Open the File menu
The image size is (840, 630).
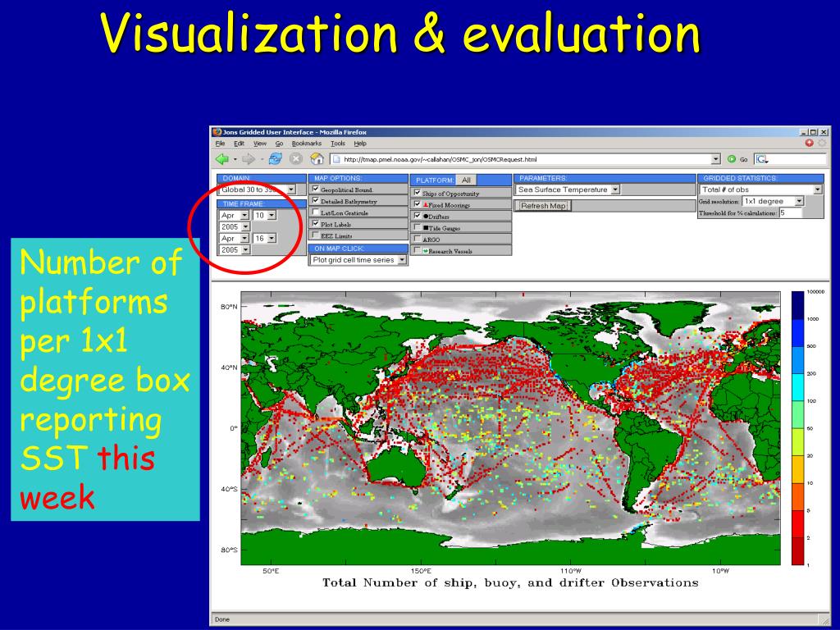coord(220,144)
